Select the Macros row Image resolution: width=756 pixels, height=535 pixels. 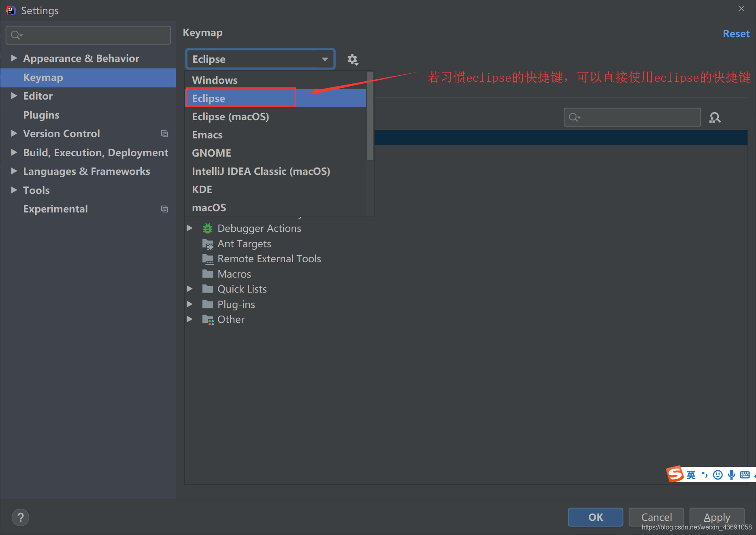click(234, 274)
